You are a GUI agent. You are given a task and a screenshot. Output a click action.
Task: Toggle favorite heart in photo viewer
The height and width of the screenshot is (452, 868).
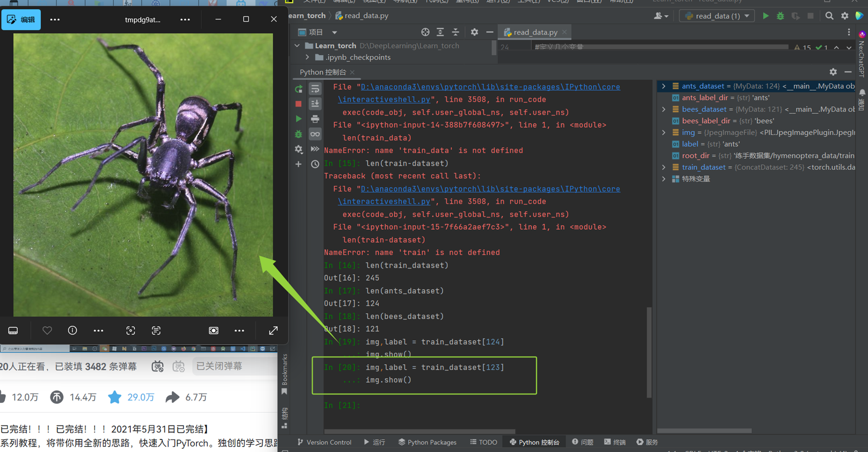[x=47, y=330]
